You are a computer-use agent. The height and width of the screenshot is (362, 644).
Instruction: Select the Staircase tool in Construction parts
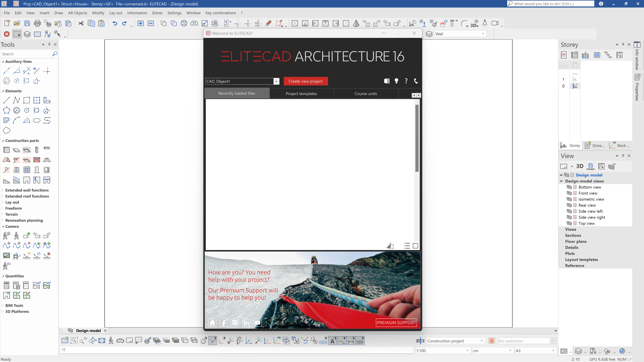[x=7, y=180]
